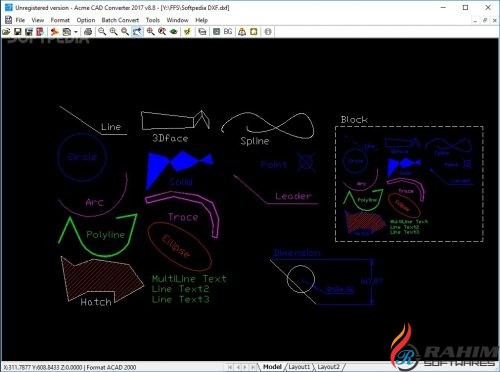
Task: Click the Open file folder icon
Action: (6, 32)
